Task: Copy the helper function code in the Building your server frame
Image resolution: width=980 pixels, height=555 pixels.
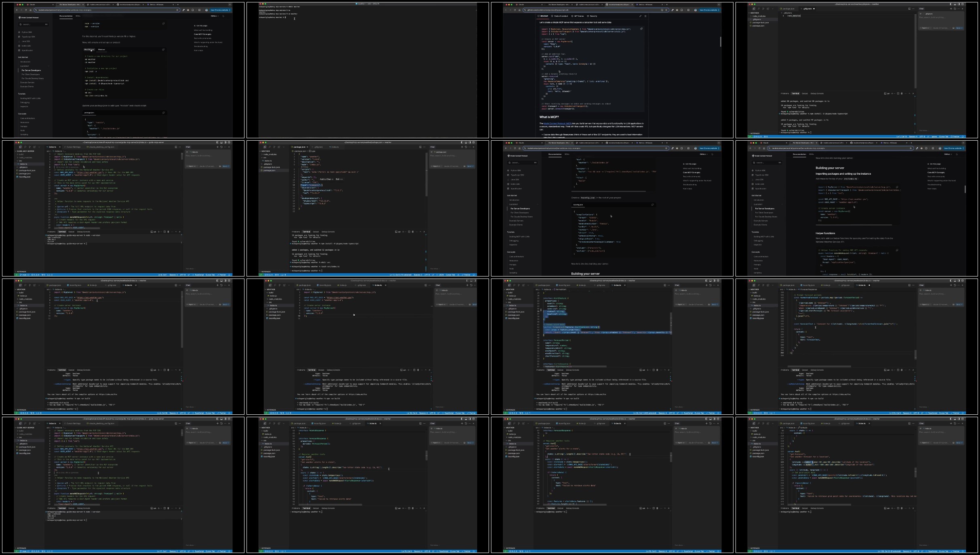Action: pos(897,250)
